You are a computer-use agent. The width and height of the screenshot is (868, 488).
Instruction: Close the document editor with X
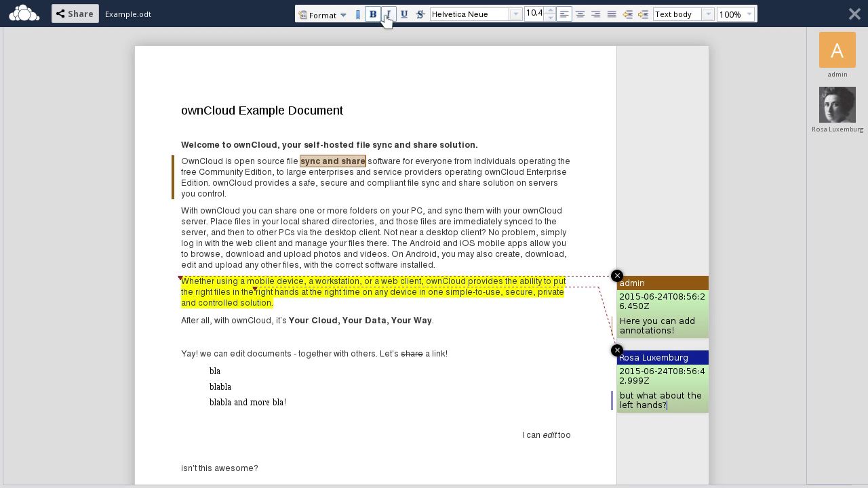point(854,14)
